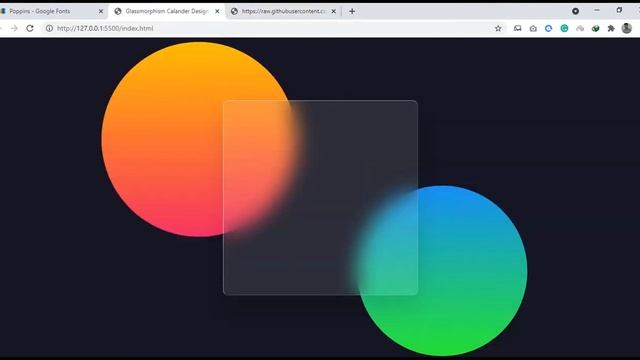Image resolution: width=640 pixels, height=360 pixels.
Task: Open the cast/screen extension icon beside the star
Action: tap(518, 28)
